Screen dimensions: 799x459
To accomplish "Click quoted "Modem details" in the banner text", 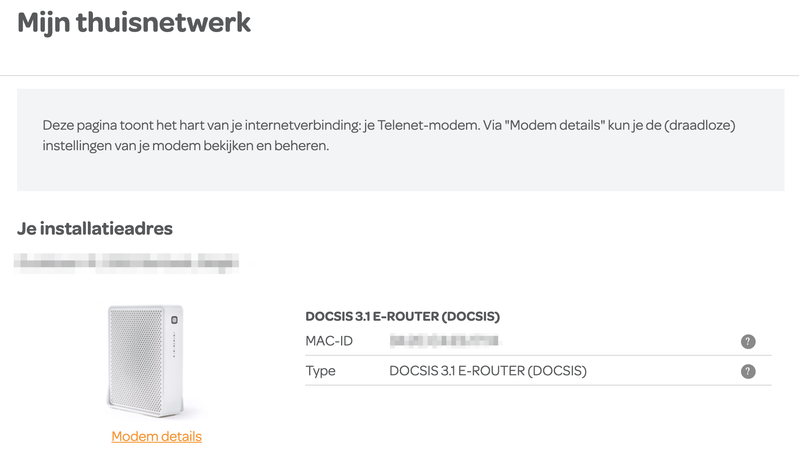I will pos(553,127).
